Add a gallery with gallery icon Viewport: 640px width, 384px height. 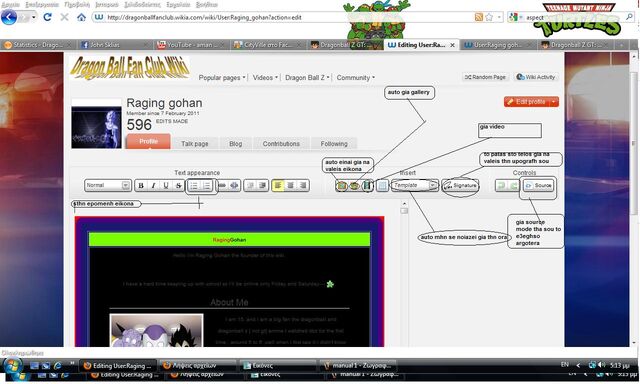[354, 186]
